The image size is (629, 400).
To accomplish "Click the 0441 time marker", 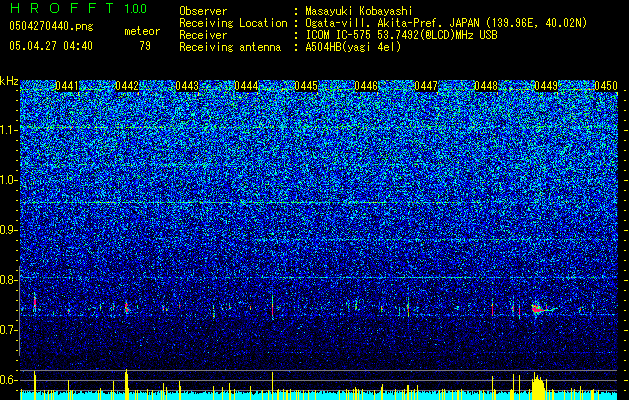I will 67,86.
